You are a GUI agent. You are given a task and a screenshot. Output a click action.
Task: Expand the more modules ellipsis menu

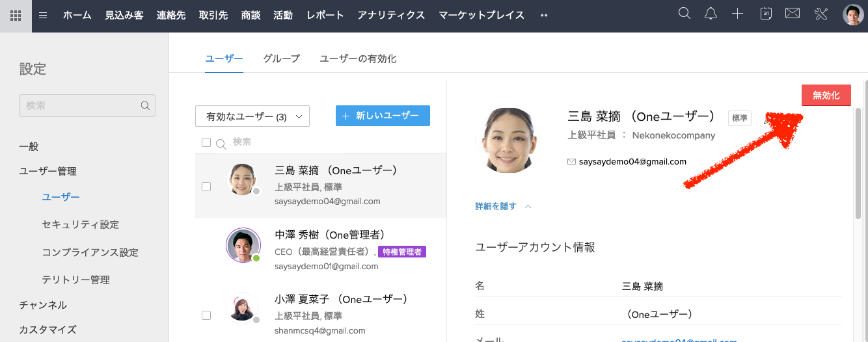(544, 16)
